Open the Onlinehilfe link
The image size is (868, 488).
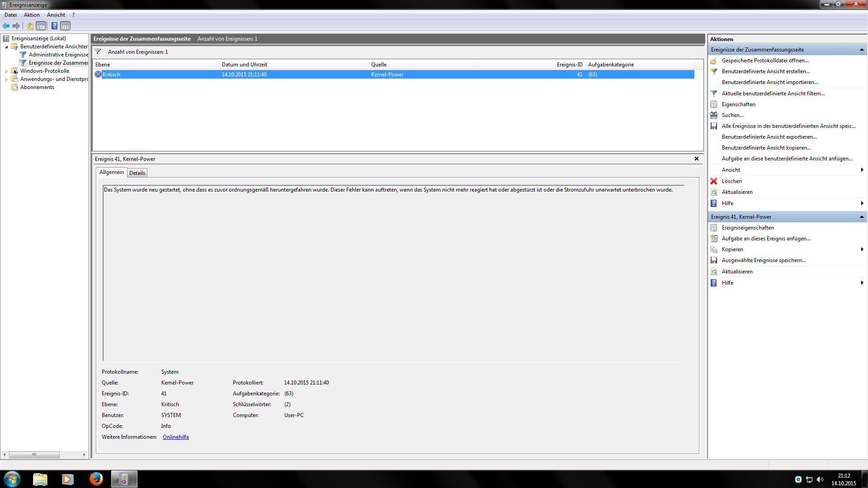[x=176, y=437]
